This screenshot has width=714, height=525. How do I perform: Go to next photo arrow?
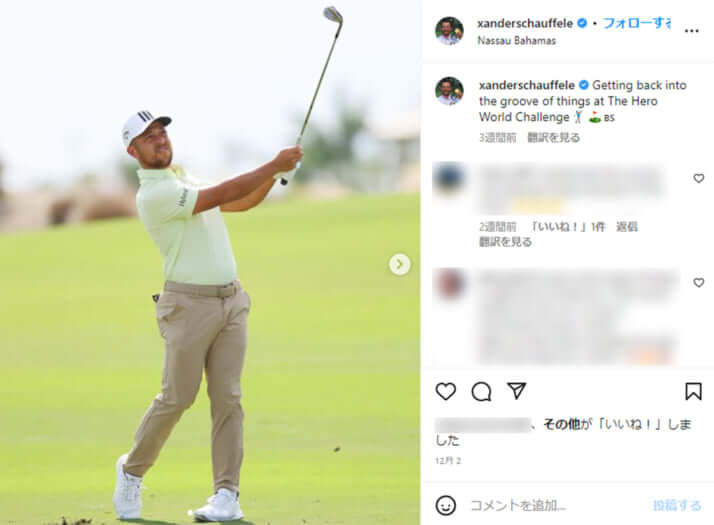(x=399, y=264)
